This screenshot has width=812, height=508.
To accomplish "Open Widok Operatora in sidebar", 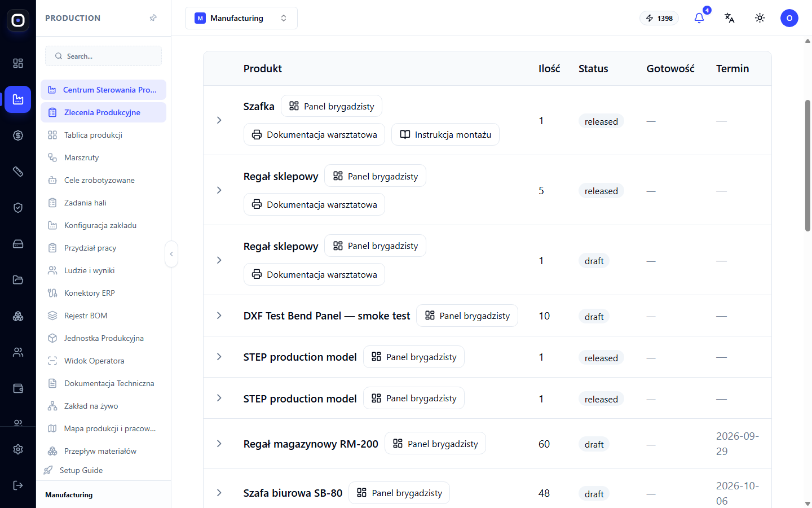I will pos(103,361).
